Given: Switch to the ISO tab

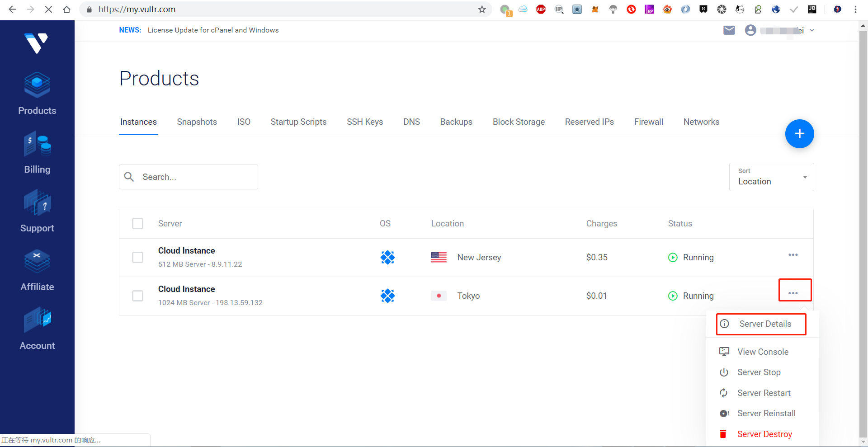Looking at the screenshot, I should (x=244, y=122).
